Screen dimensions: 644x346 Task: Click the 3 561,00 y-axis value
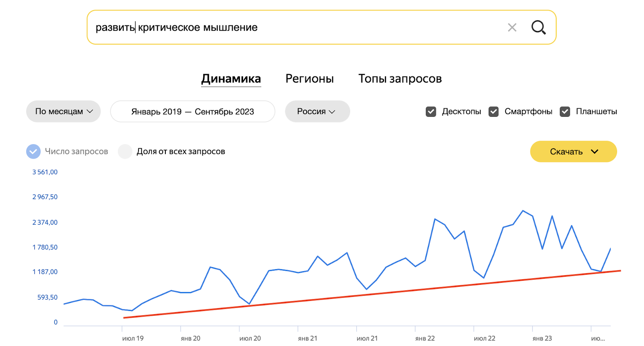(x=45, y=172)
